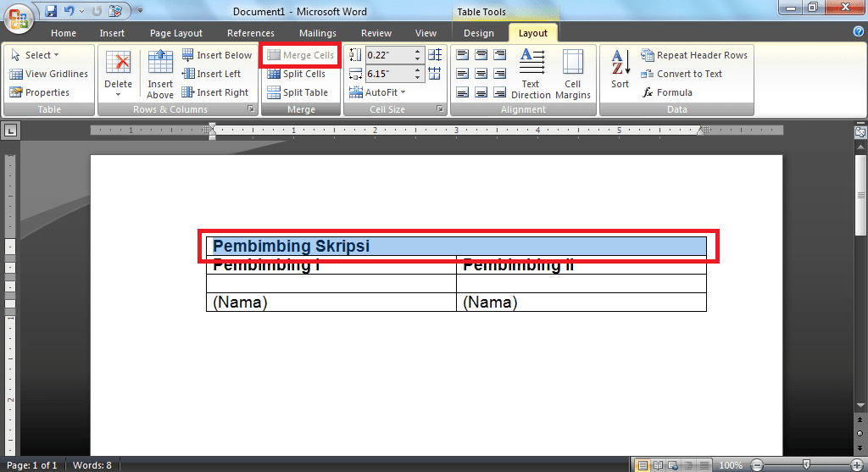Viewport: 868px width, 472px height.
Task: Switch to the Home tab
Action: tap(63, 33)
